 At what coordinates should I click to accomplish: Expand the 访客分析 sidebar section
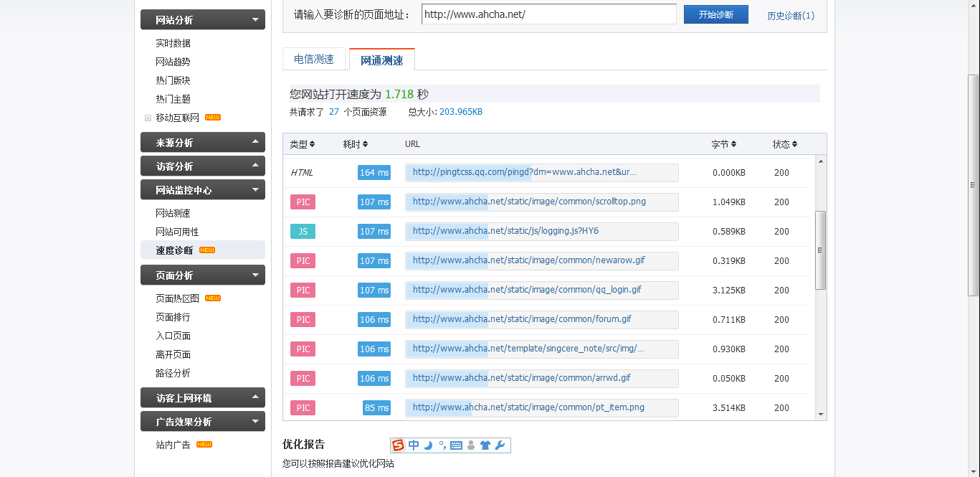tap(203, 166)
